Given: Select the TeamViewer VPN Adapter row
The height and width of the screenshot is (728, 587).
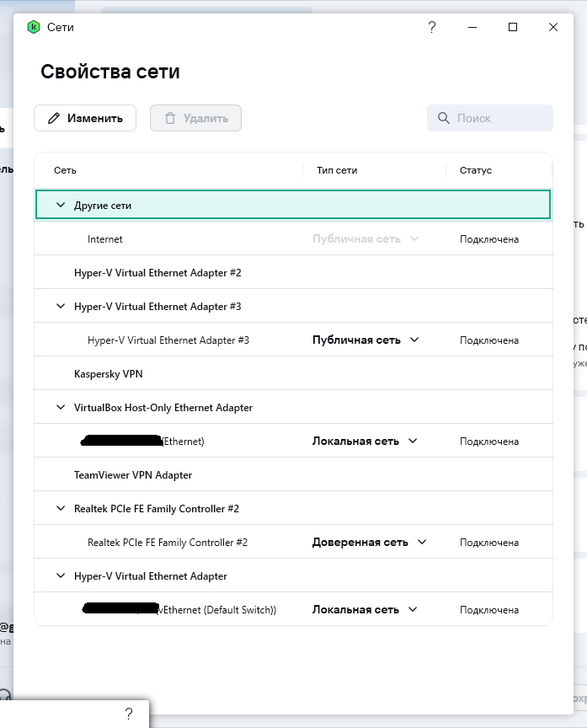Looking at the screenshot, I should click(x=293, y=475).
